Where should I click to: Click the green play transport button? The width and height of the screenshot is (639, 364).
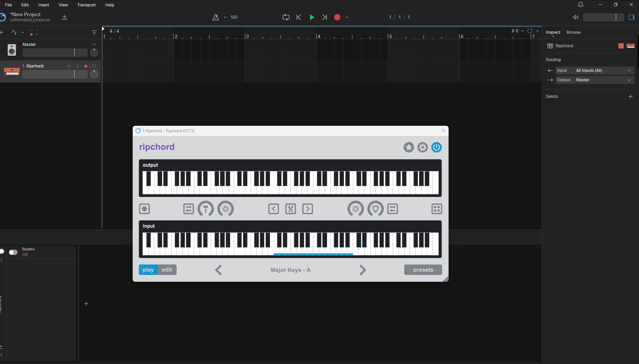pyautogui.click(x=312, y=17)
